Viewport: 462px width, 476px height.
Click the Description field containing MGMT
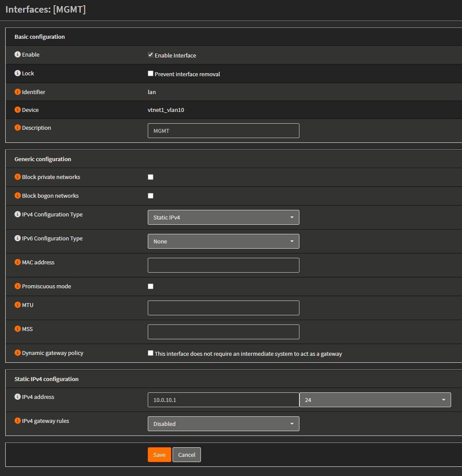223,131
